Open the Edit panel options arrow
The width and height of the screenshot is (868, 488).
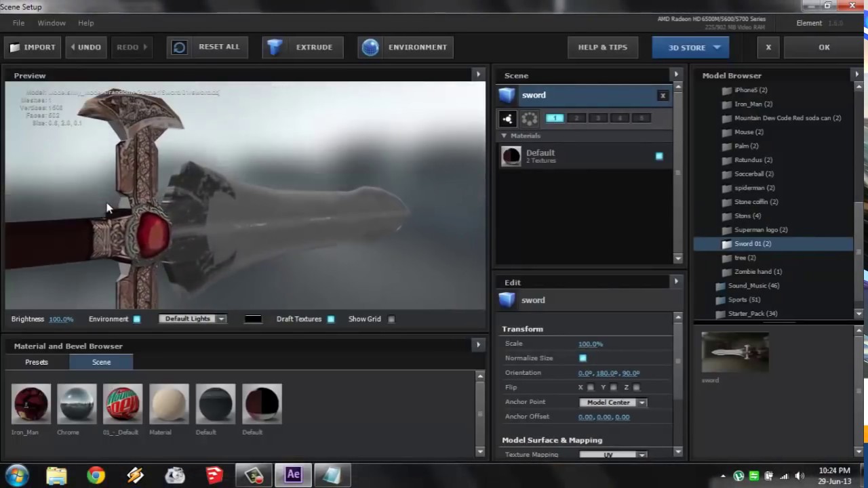pyautogui.click(x=675, y=281)
